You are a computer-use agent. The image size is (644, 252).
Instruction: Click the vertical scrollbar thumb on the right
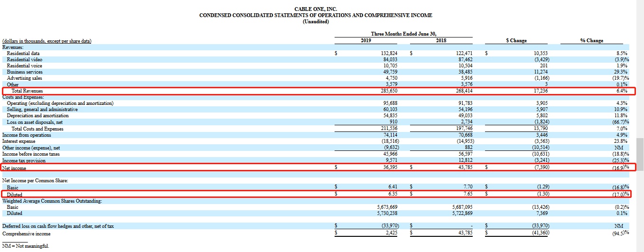(x=640, y=157)
